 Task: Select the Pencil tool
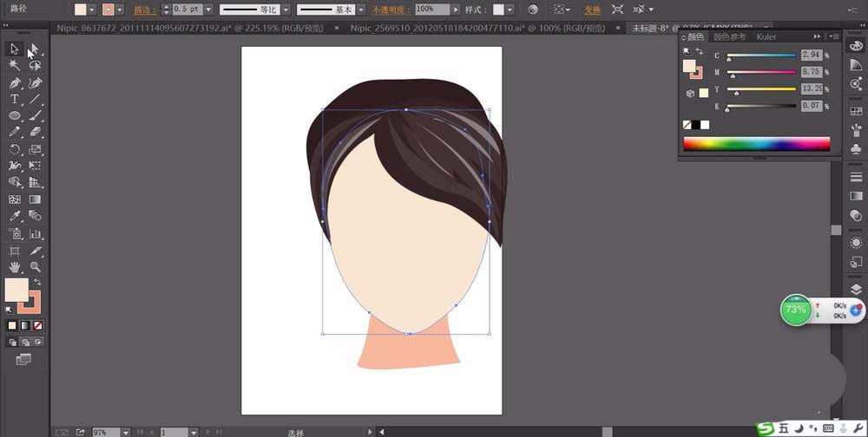click(x=15, y=132)
